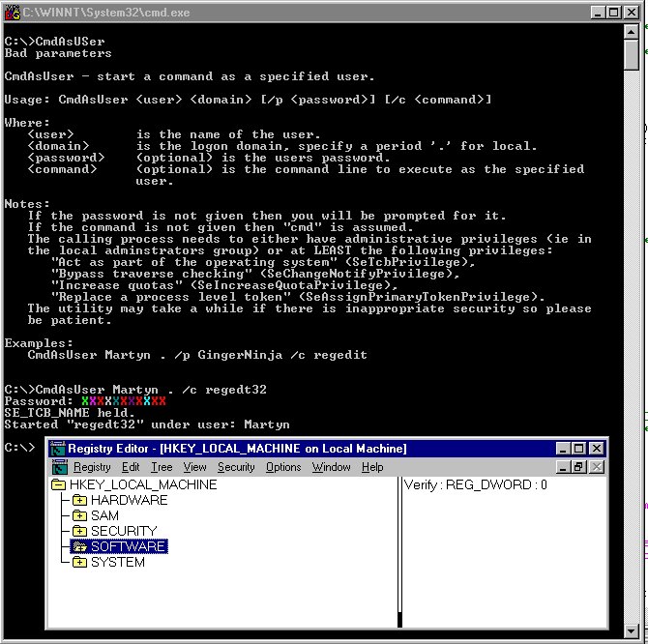Expand the SOFTWARE key folder icon
The image size is (648, 644).
point(79,546)
